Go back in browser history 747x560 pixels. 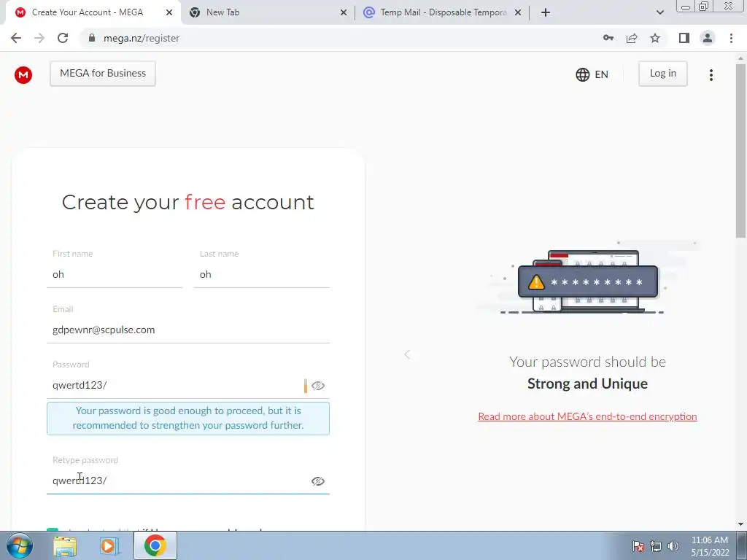(x=16, y=38)
